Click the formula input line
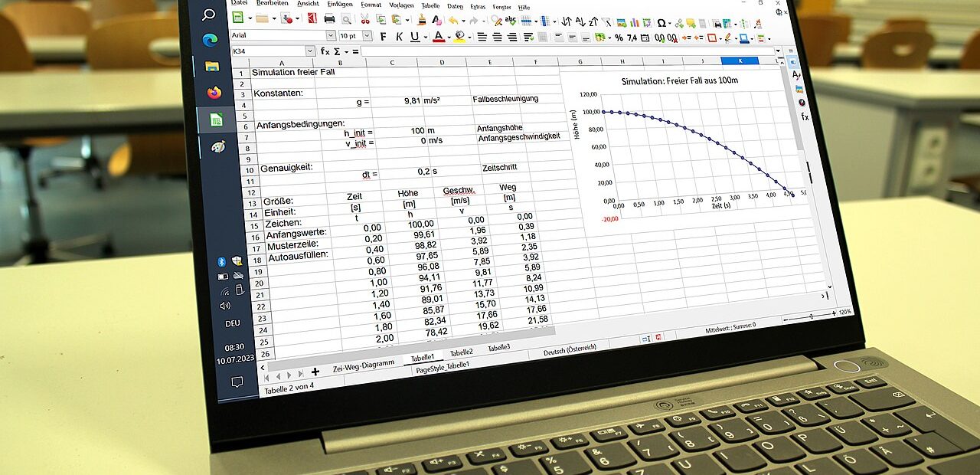The height and width of the screenshot is (475, 980). (567, 51)
